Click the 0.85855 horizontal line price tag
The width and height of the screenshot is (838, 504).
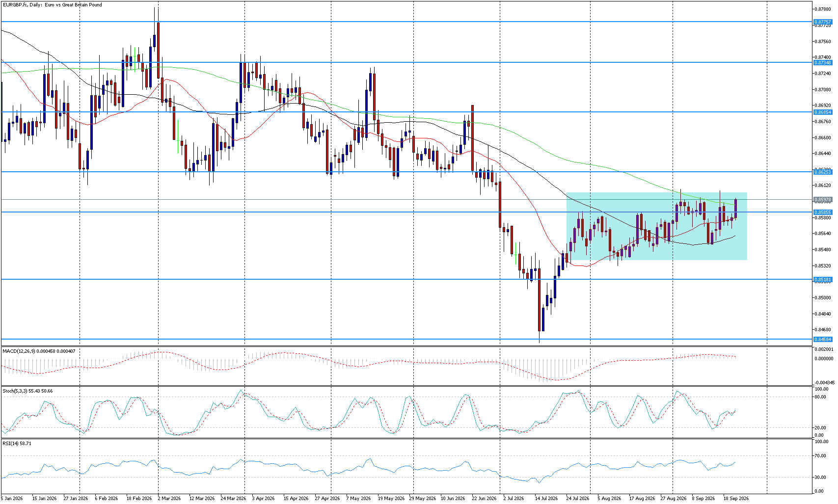point(823,212)
